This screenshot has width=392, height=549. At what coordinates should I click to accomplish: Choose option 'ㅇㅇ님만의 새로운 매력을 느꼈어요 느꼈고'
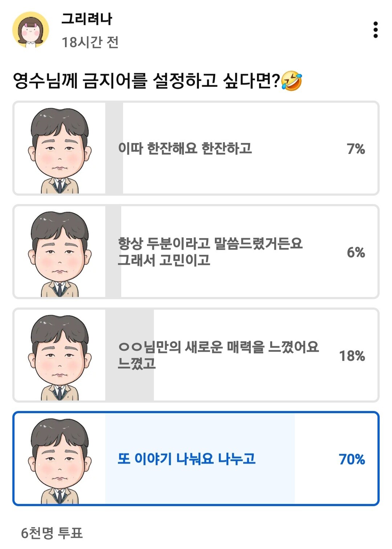(x=219, y=355)
